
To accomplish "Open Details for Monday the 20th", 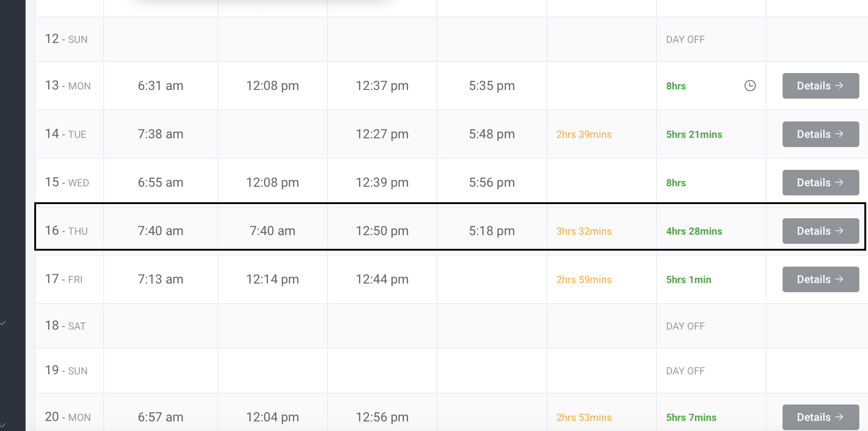I will 820,417.
